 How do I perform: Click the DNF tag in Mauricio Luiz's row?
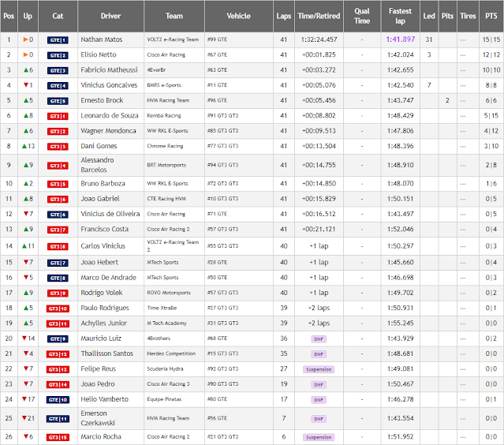(319, 339)
